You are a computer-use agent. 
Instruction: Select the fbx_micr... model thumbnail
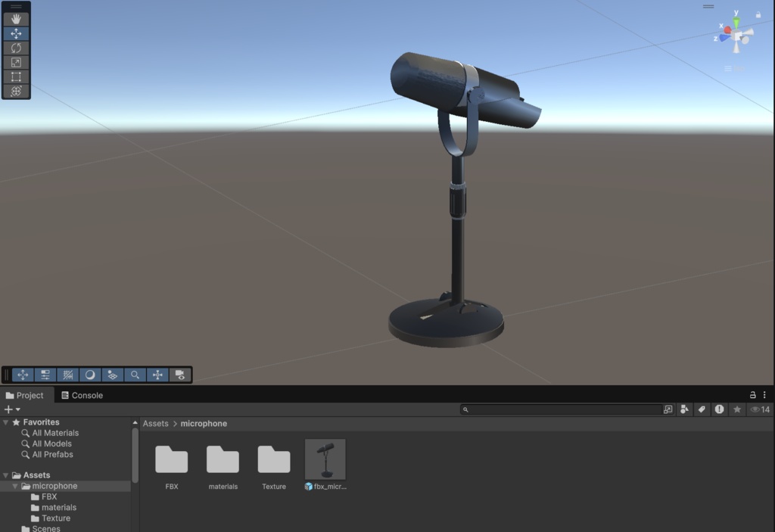click(325, 459)
